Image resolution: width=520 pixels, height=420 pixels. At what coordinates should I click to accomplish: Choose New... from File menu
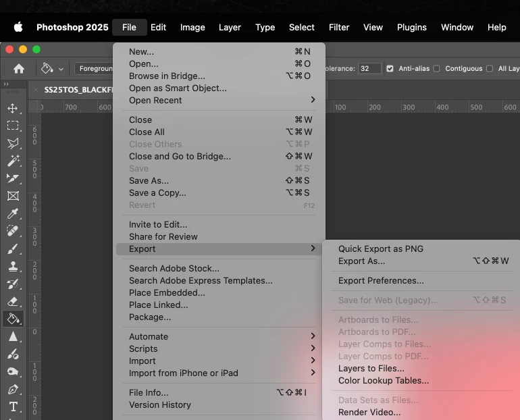pos(219,52)
